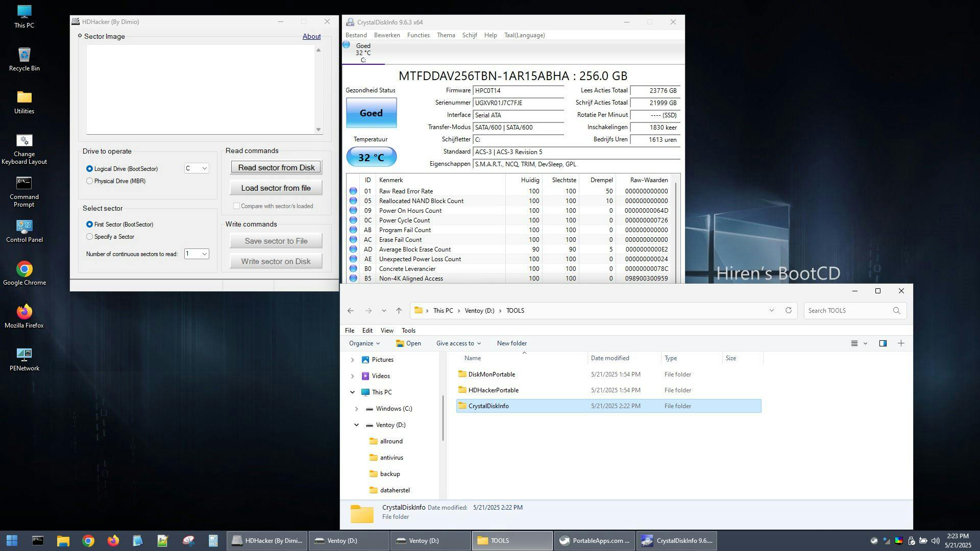Refresh the TOOLS folder view
The height and width of the screenshot is (551, 980).
click(788, 311)
